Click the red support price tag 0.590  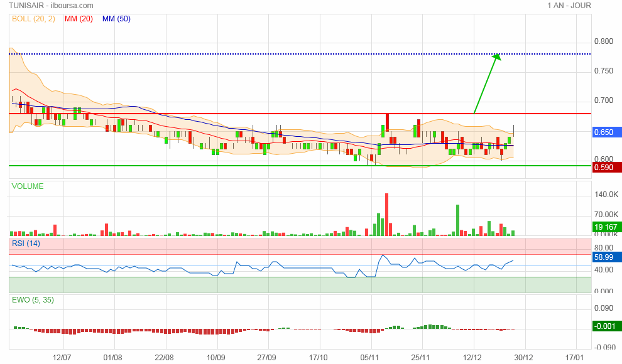click(606, 167)
